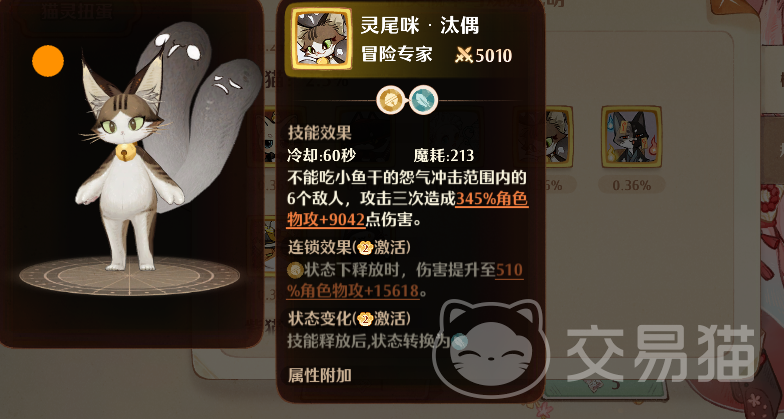The image size is (784, 419).
Task: Click the 属性附加 section heading
Action: tap(320, 375)
